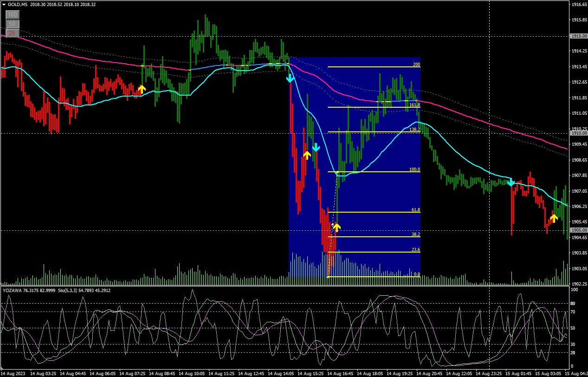The image size is (588, 377).
Task: Click the 1908.65 value on the price scale
Action: (579, 160)
